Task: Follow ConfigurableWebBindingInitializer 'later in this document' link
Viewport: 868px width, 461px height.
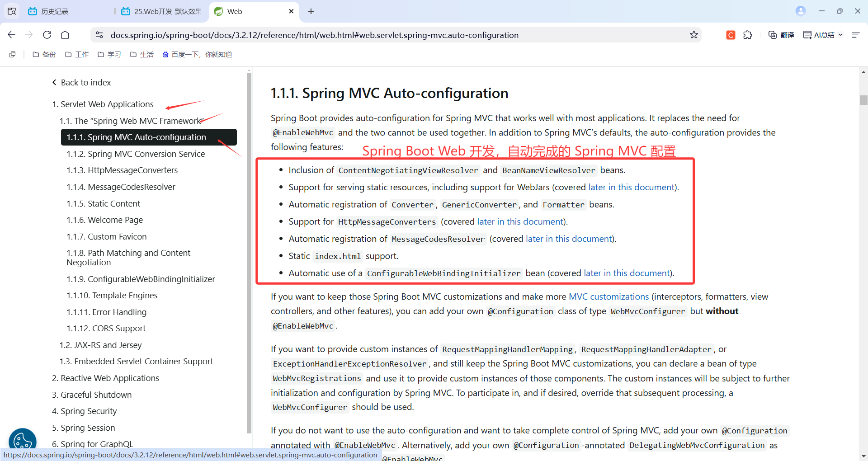Action: pyautogui.click(x=627, y=273)
